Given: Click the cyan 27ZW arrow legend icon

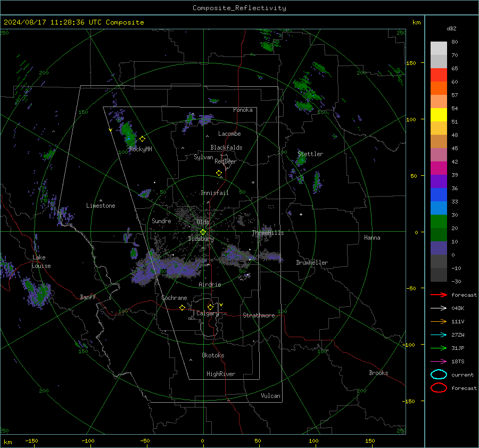Looking at the screenshot, I should coord(439,335).
